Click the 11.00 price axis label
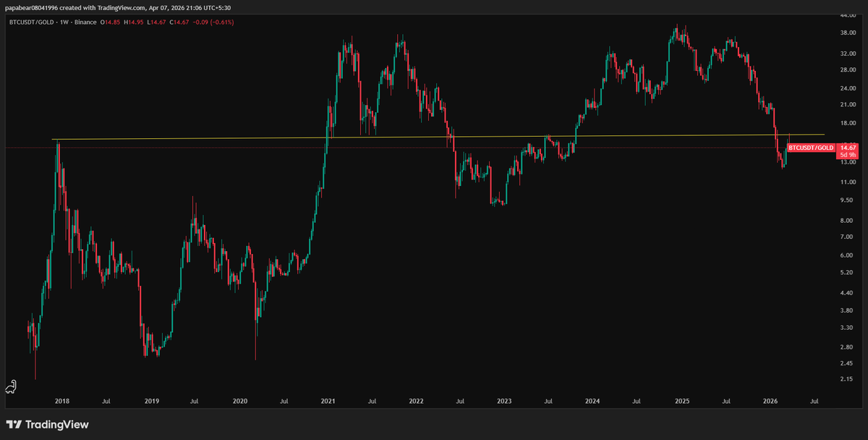Screen dimensions: 868x440 (x=849, y=182)
